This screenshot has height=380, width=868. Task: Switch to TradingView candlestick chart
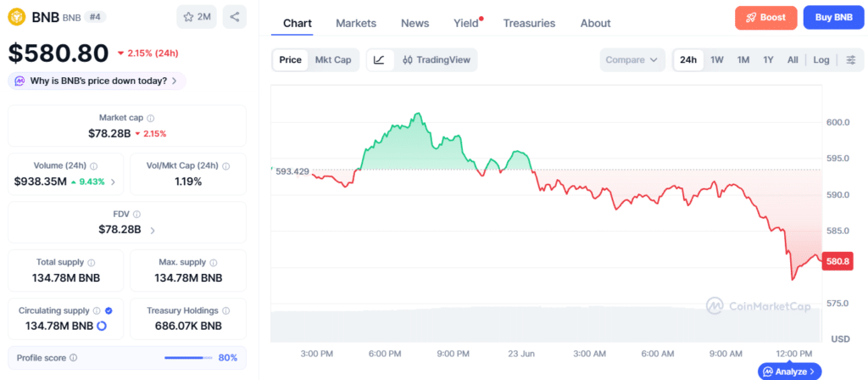[436, 60]
